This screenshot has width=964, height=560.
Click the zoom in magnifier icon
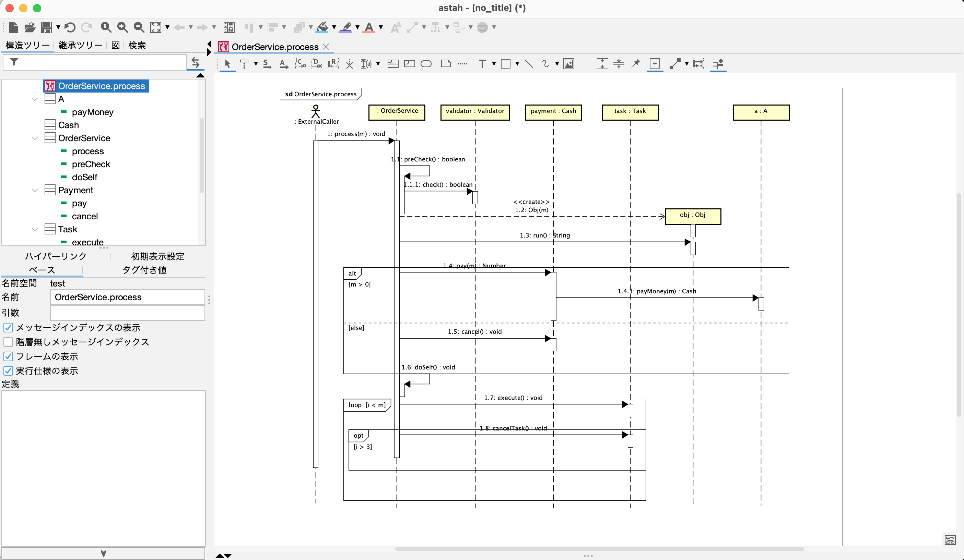tap(122, 27)
